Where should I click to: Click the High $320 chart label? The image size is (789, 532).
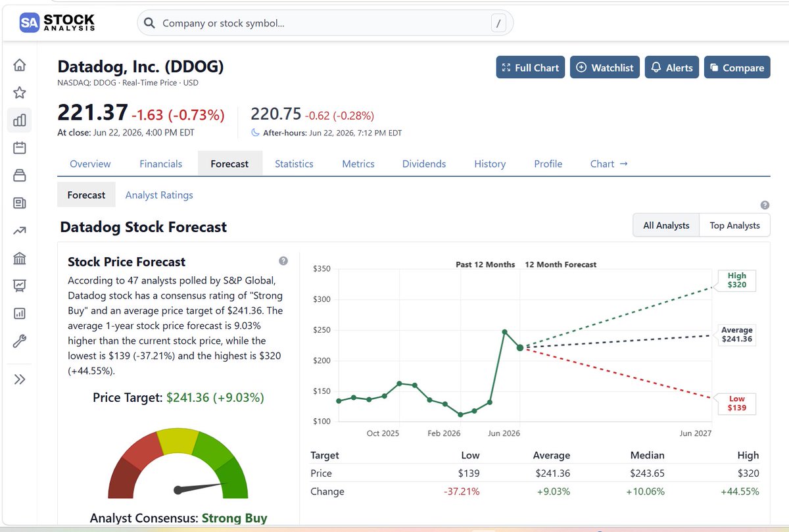pyautogui.click(x=736, y=280)
